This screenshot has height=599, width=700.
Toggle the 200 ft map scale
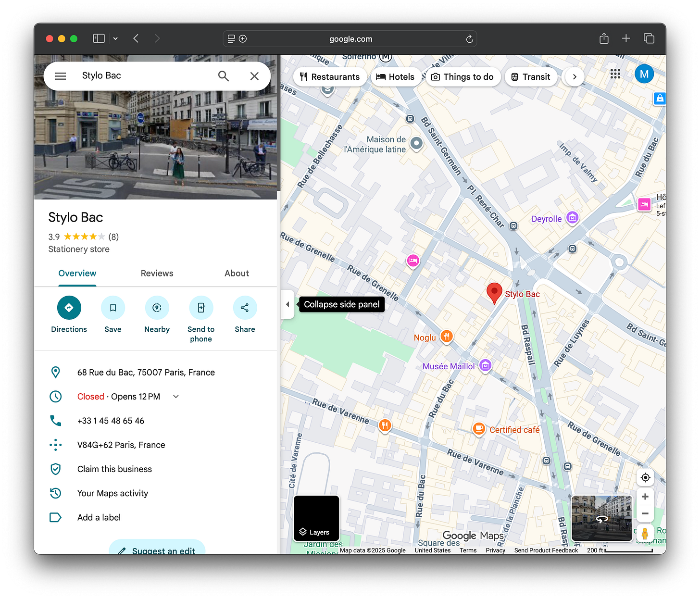click(620, 550)
